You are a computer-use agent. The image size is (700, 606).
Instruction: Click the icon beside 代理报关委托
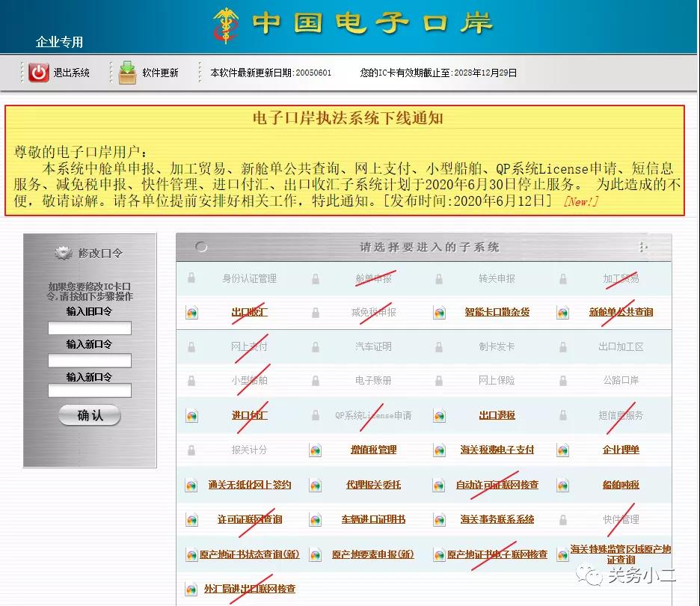(x=315, y=485)
